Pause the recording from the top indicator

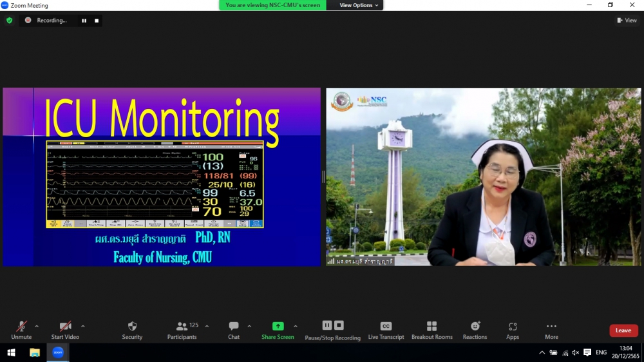[84, 21]
